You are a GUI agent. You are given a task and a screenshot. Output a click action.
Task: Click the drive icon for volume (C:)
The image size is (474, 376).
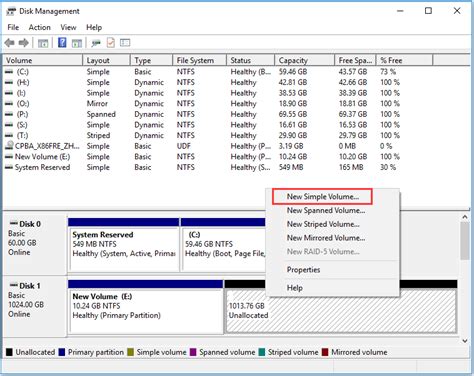(9, 71)
